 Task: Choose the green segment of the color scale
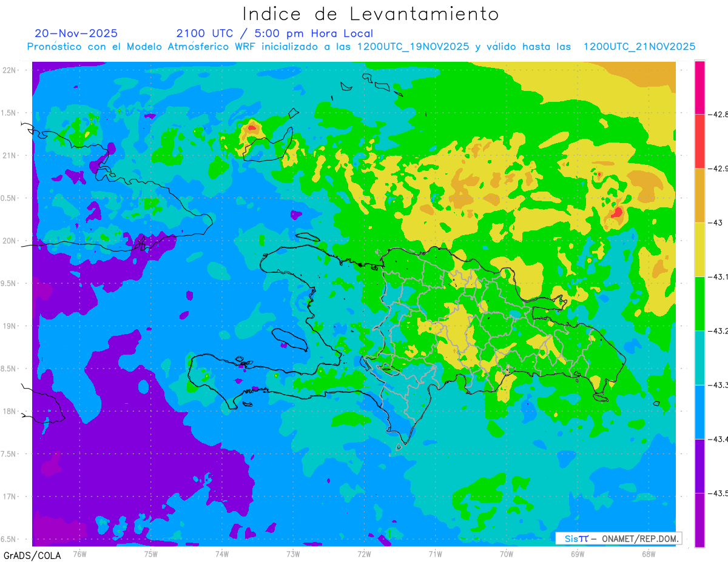[699, 303]
